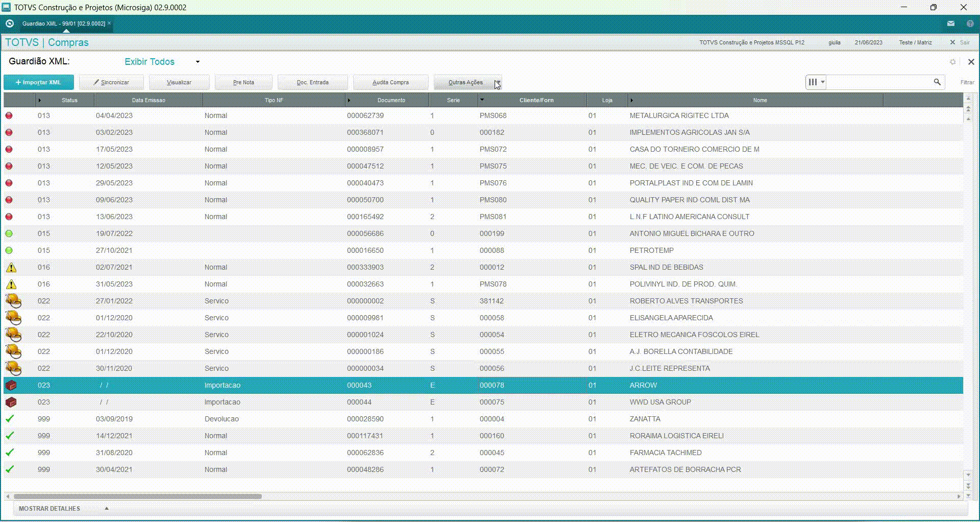Click the Filtrar link
Screen dimensions: 980x522
tap(967, 82)
